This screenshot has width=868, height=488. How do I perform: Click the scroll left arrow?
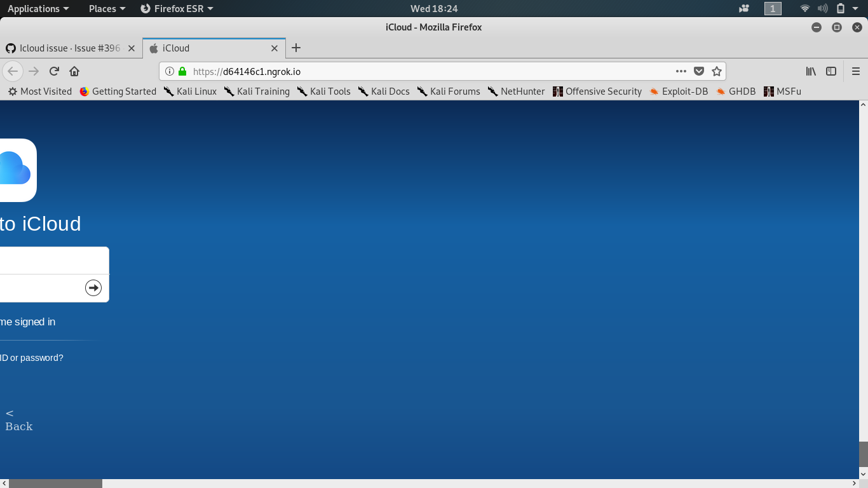coord(4,484)
